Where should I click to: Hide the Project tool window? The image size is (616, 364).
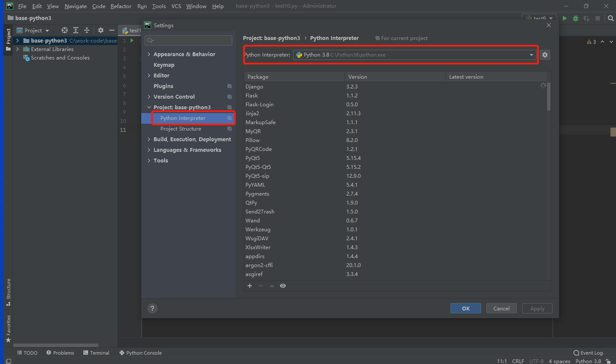pyautogui.click(x=112, y=30)
